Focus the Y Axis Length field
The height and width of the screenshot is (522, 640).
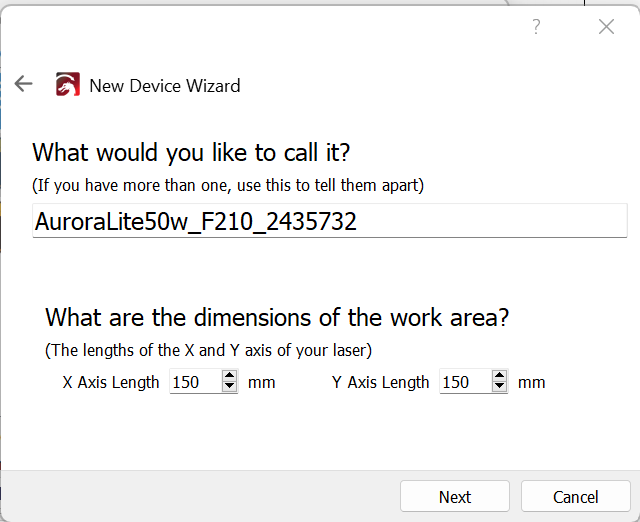coord(466,382)
